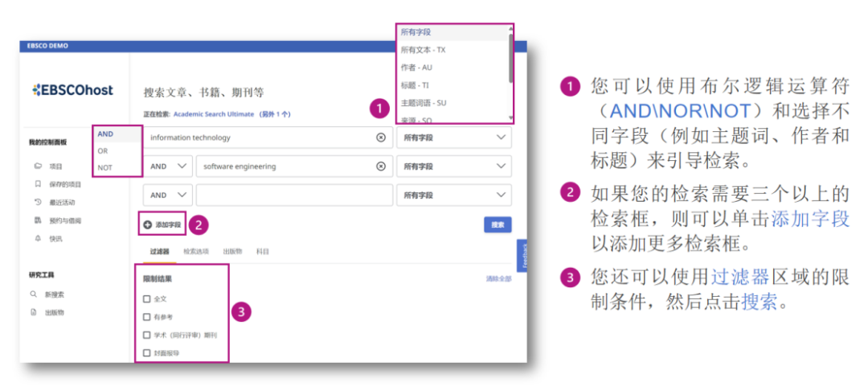
Task: Click the （另外 1 个） databases link
Action: point(275,114)
